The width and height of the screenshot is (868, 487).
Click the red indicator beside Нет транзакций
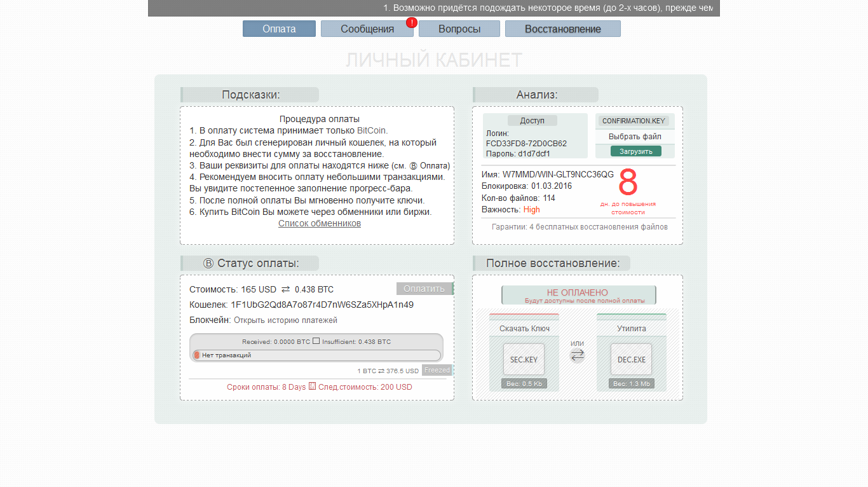pyautogui.click(x=197, y=355)
